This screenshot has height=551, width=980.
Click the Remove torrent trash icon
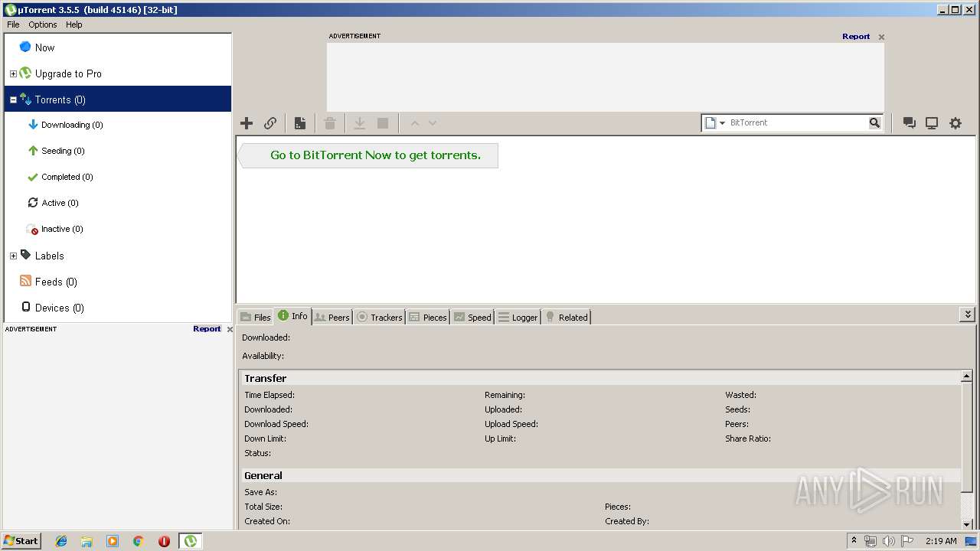pyautogui.click(x=330, y=123)
